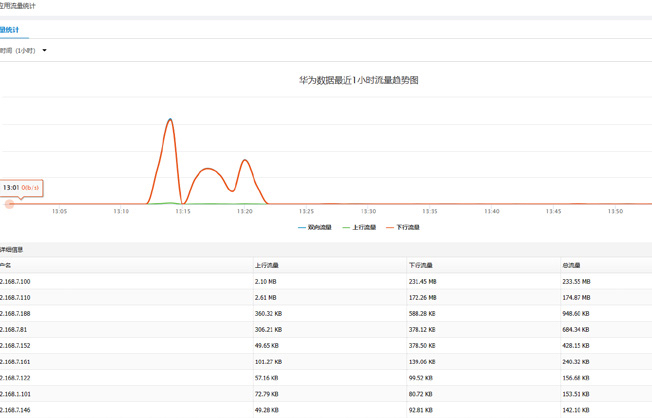
Task: Click the dropdown arrow beside 时间 (1小时)
Action: point(44,51)
